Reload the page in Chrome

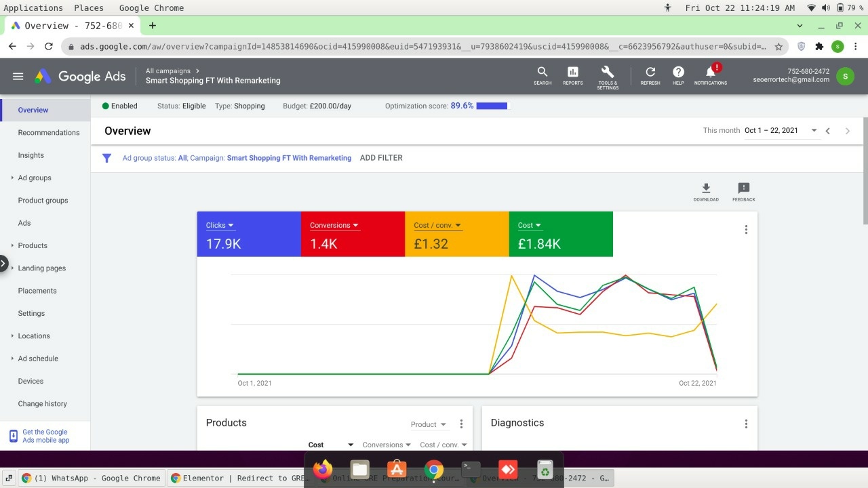click(49, 46)
